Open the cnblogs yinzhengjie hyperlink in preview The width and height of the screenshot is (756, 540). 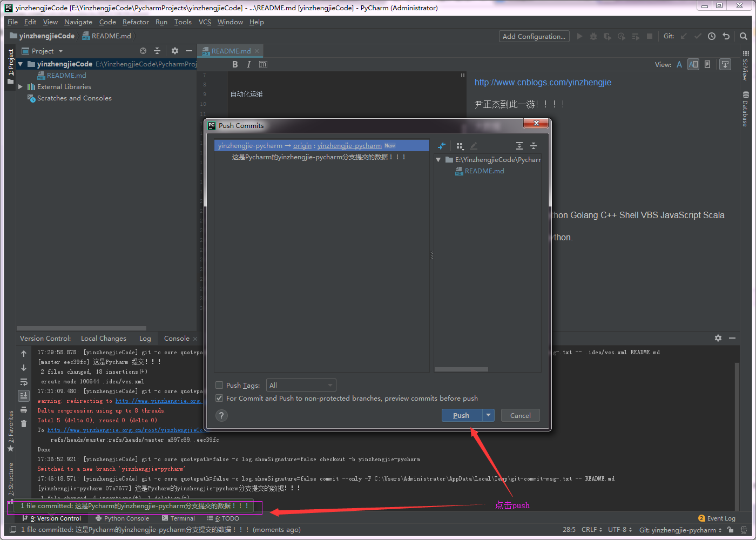coord(543,82)
